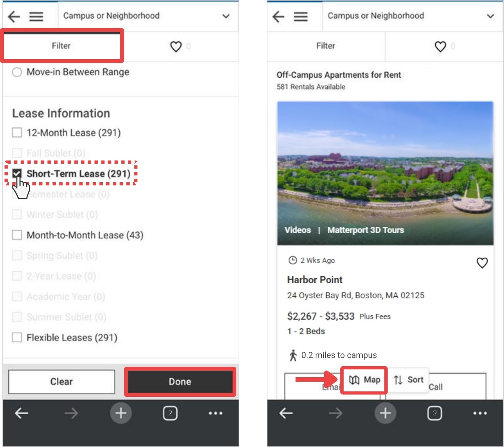Open the browser overflow menu

(x=215, y=413)
